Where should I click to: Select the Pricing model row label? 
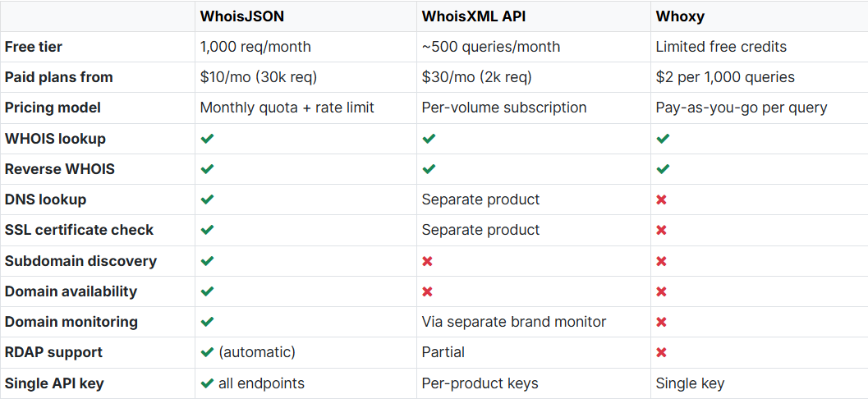[53, 108]
